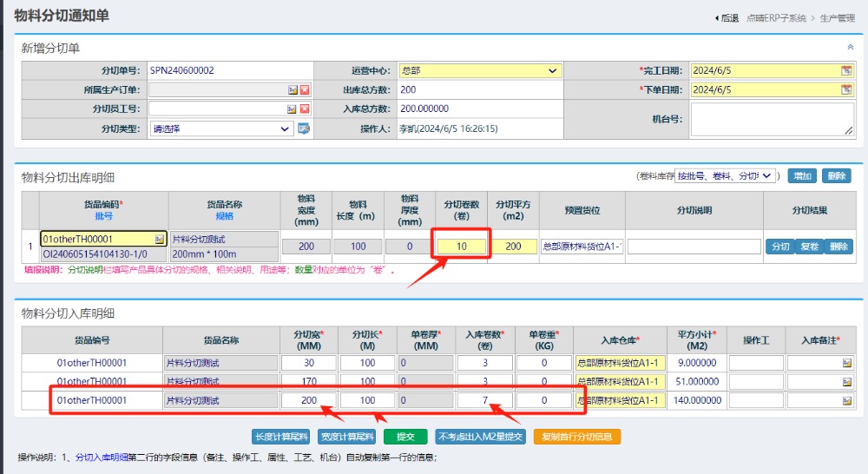Click lookup icon beside 分切员工号 field

293,109
